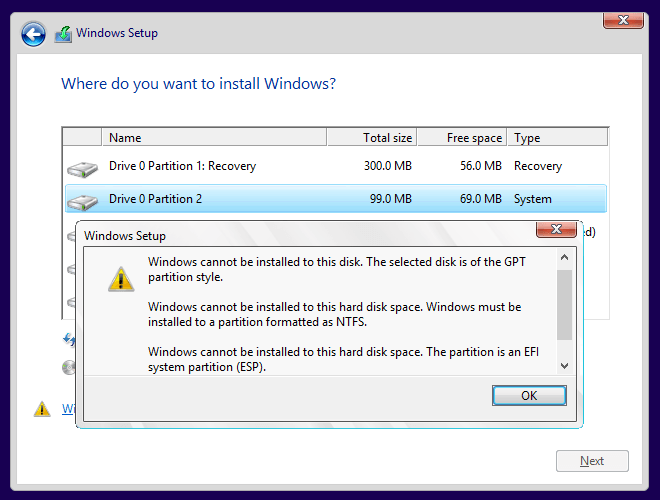This screenshot has width=660, height=500.
Task: Click the error dialog's Windows Setup title bar
Action: pyautogui.click(x=300, y=236)
